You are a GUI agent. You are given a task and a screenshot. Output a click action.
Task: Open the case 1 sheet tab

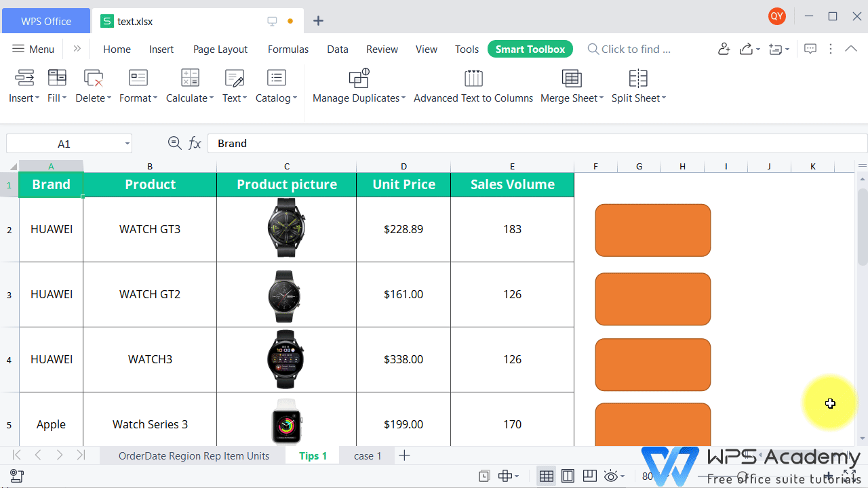(x=367, y=455)
